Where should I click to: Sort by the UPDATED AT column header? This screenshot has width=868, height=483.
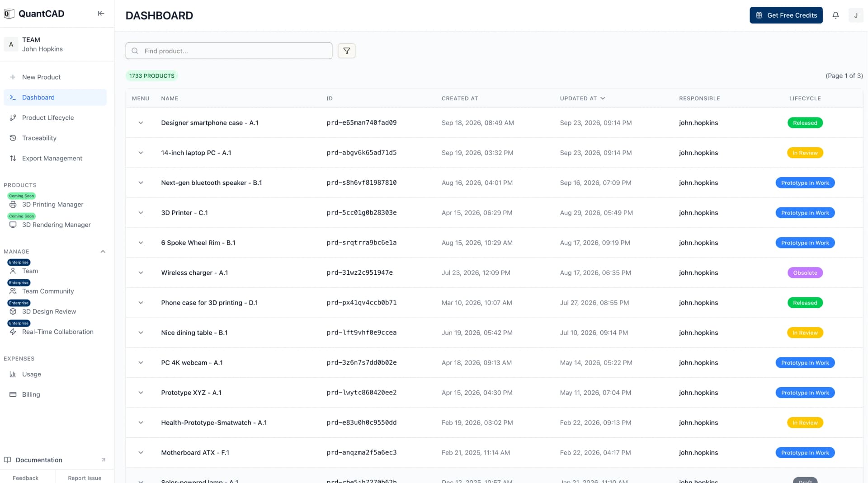582,98
